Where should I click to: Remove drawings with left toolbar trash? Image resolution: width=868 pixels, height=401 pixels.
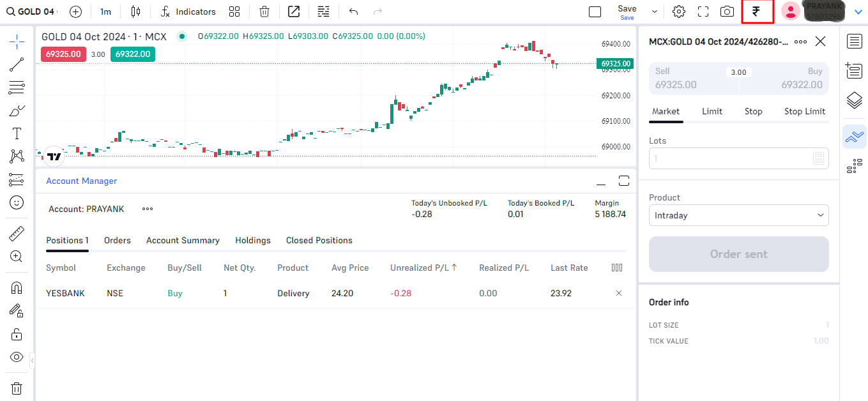coord(17,388)
